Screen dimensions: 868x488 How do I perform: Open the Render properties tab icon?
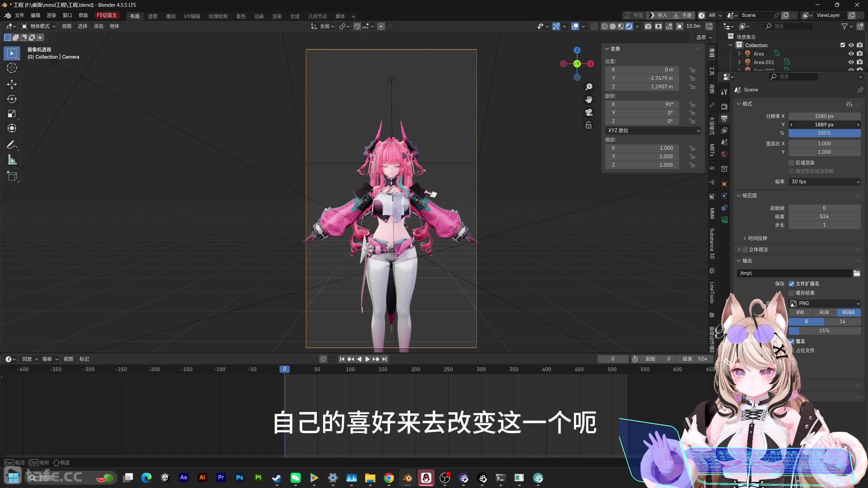[x=724, y=106]
